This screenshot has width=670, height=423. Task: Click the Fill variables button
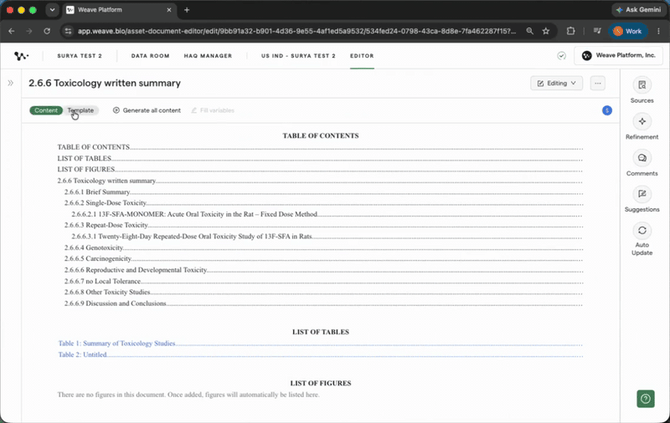212,110
